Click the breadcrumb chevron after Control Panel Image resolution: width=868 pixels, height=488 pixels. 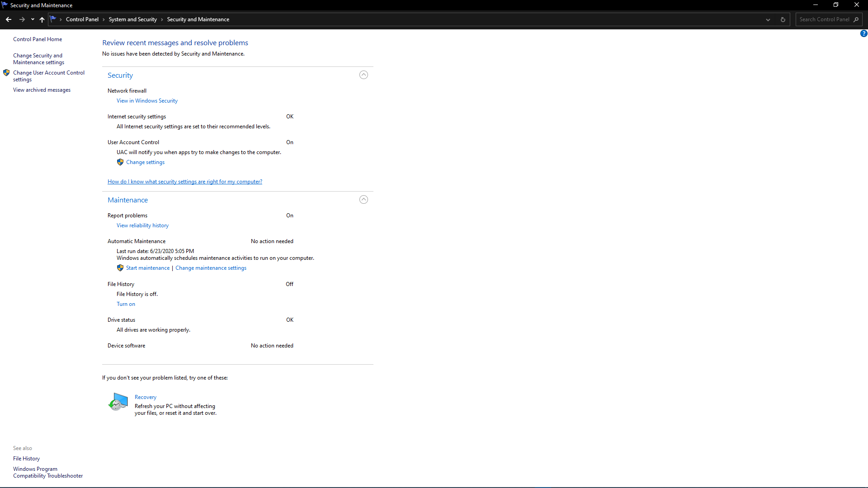click(104, 19)
